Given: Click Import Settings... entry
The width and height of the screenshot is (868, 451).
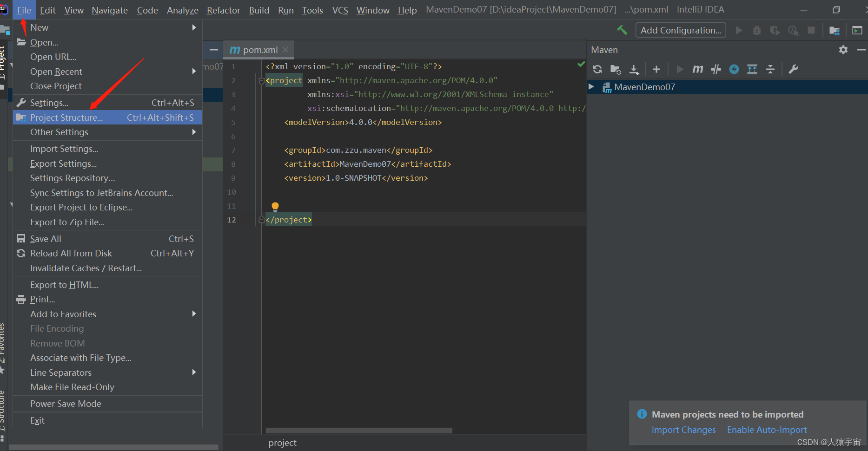Looking at the screenshot, I should tap(107, 149).
